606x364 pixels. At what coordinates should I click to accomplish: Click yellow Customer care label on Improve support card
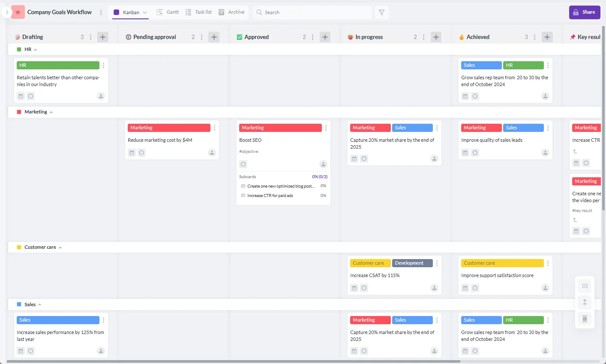click(502, 263)
